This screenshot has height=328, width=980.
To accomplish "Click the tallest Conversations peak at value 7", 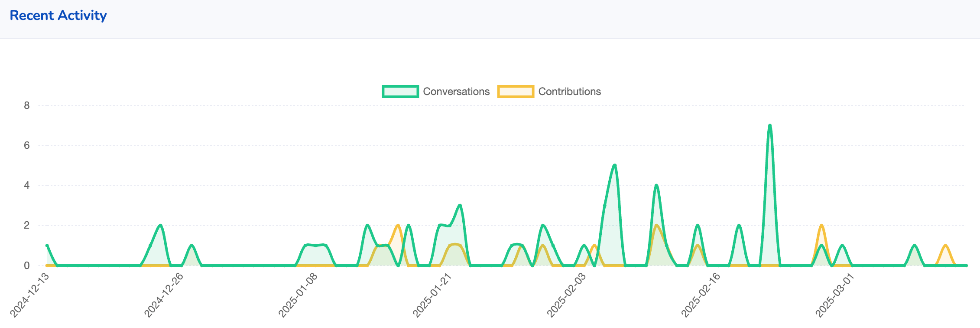I will click(x=769, y=126).
